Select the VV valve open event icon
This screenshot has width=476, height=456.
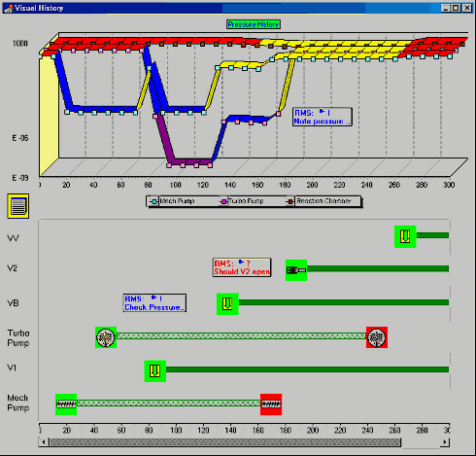point(405,236)
